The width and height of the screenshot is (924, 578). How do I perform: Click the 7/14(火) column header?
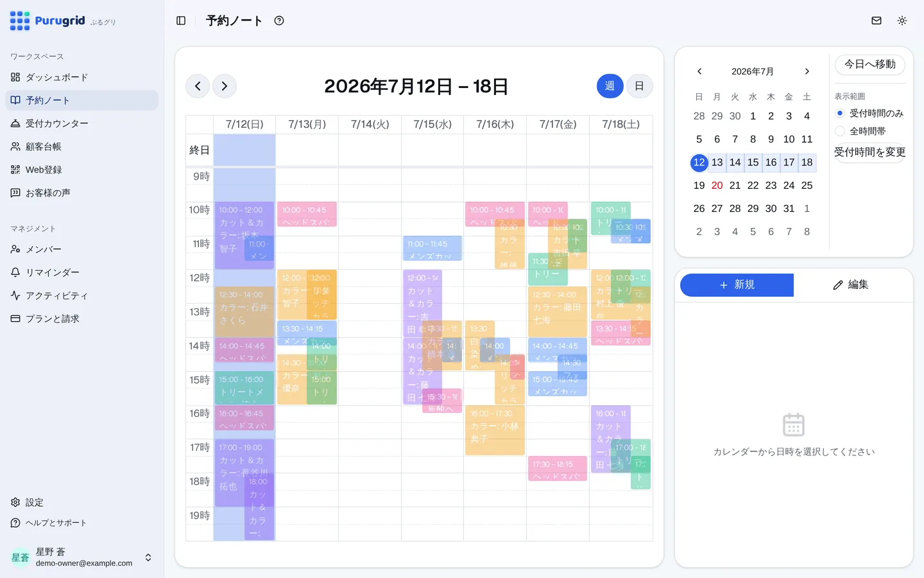(x=370, y=125)
